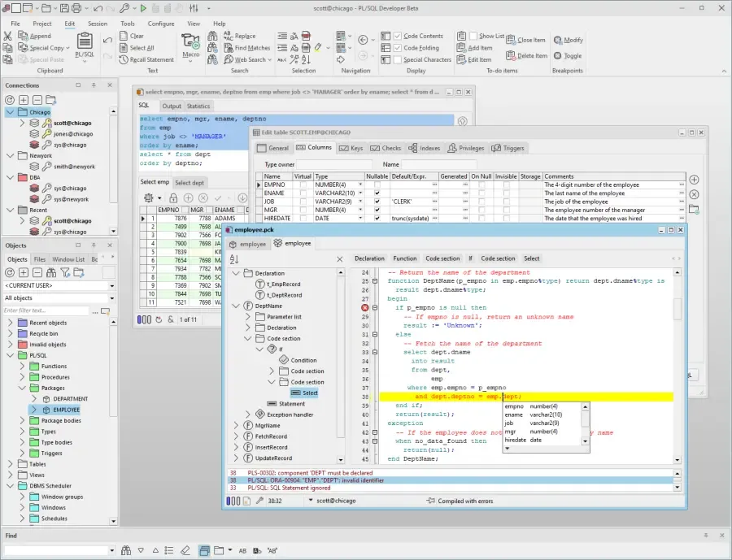Click the delete column X icon in Edit table
Image resolution: width=732 pixels, height=560 pixels.
(x=695, y=194)
